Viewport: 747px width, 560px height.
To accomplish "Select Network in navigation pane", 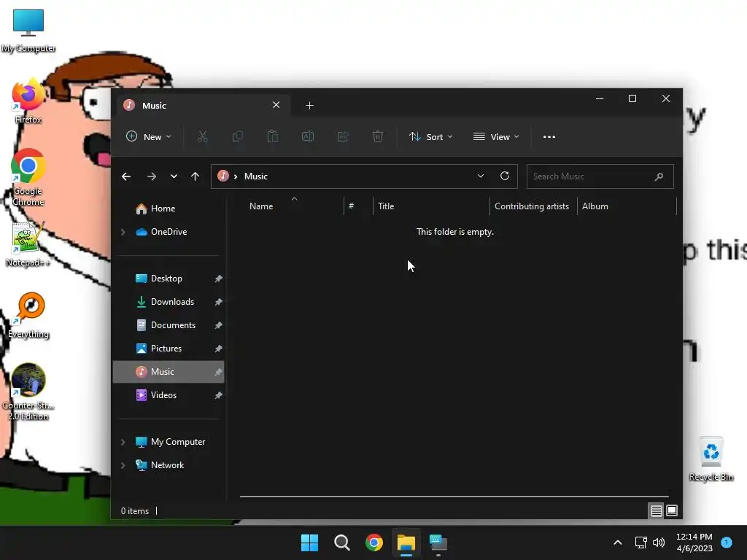I will click(x=169, y=465).
